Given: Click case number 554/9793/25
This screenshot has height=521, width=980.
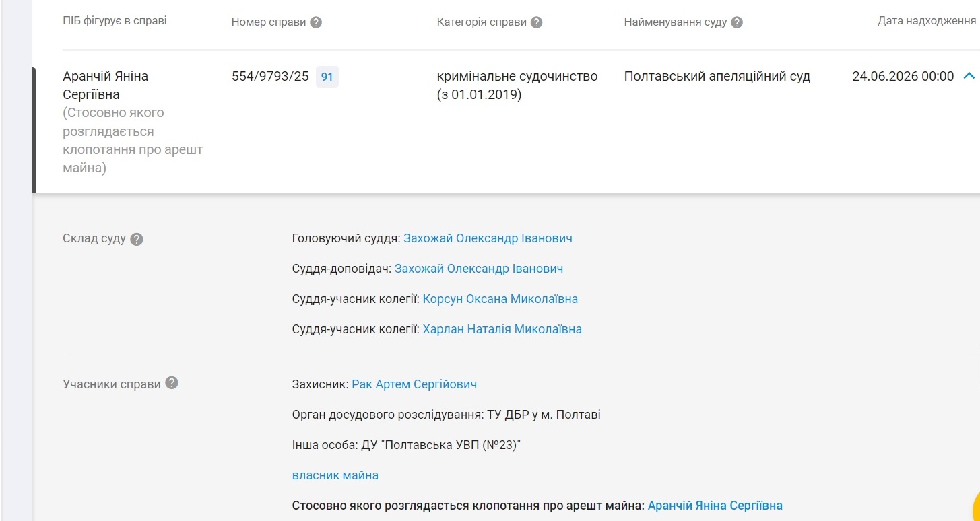Looking at the screenshot, I should (270, 77).
